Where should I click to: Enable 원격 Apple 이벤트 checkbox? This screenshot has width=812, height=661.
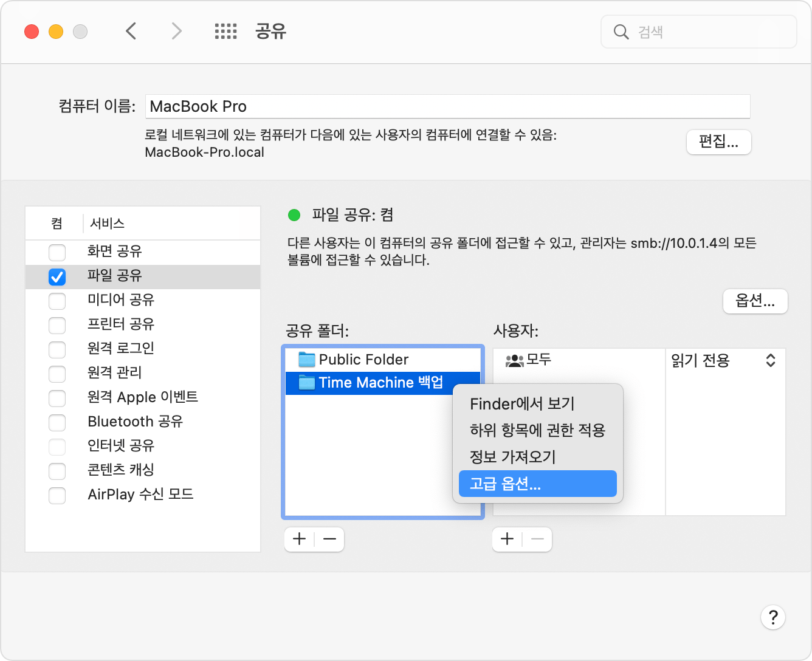(57, 398)
